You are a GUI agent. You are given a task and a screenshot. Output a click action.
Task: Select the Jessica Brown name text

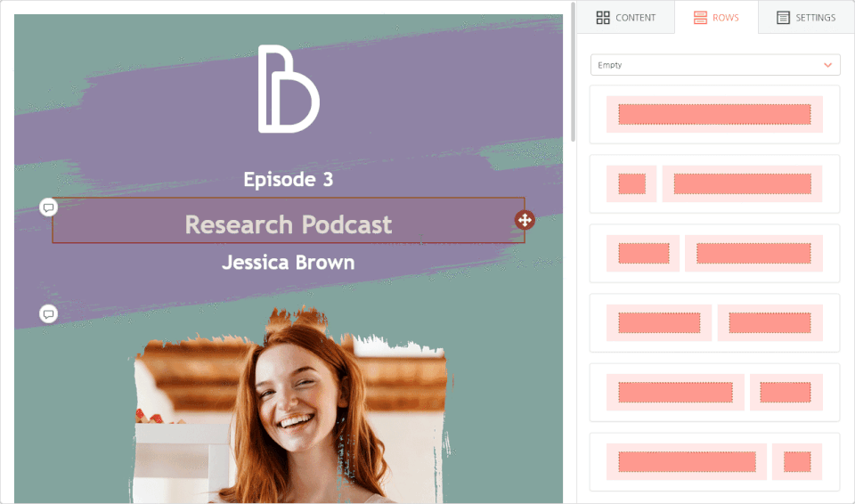pos(288,263)
